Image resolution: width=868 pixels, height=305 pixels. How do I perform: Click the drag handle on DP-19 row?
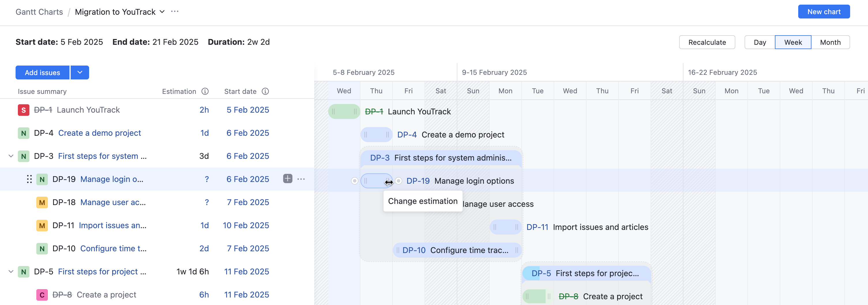tap(29, 179)
